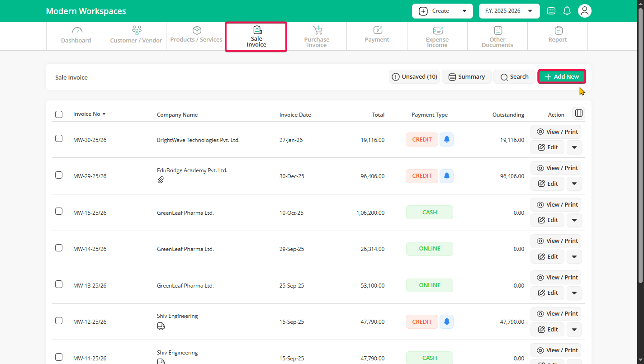Select all invoices with header checkbox

coord(59,114)
